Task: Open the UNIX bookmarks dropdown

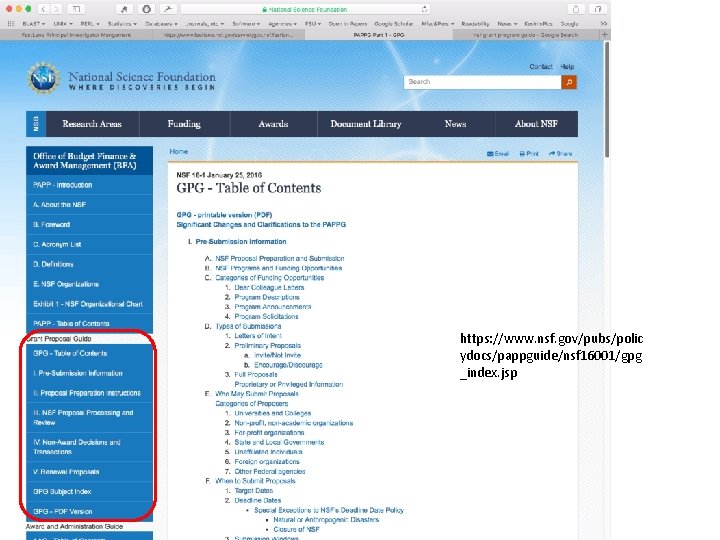Action: click(x=63, y=23)
